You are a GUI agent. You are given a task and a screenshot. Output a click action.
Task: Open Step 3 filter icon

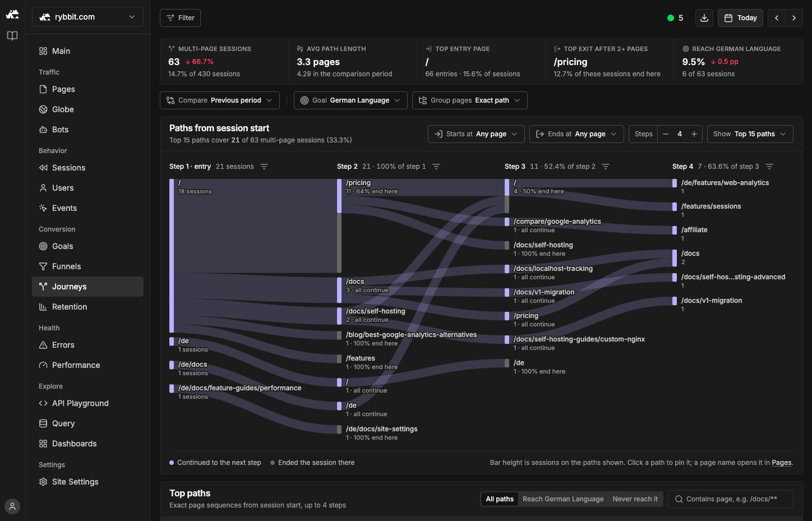click(x=606, y=167)
